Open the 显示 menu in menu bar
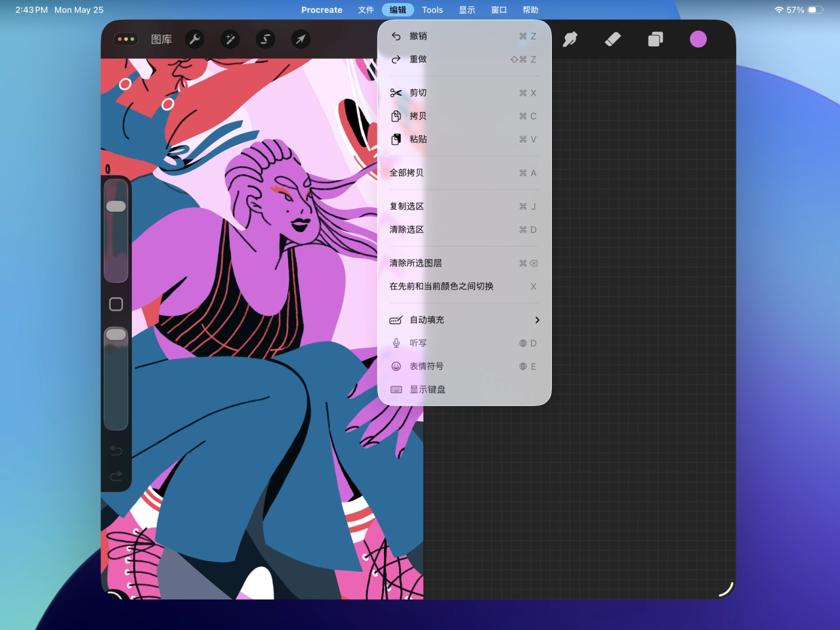The height and width of the screenshot is (630, 840). point(467,10)
